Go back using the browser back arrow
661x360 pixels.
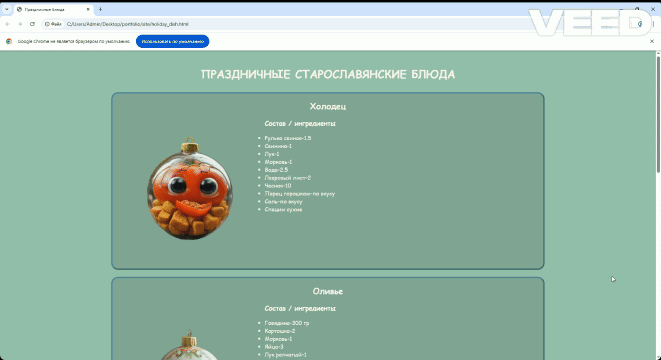click(x=8, y=24)
